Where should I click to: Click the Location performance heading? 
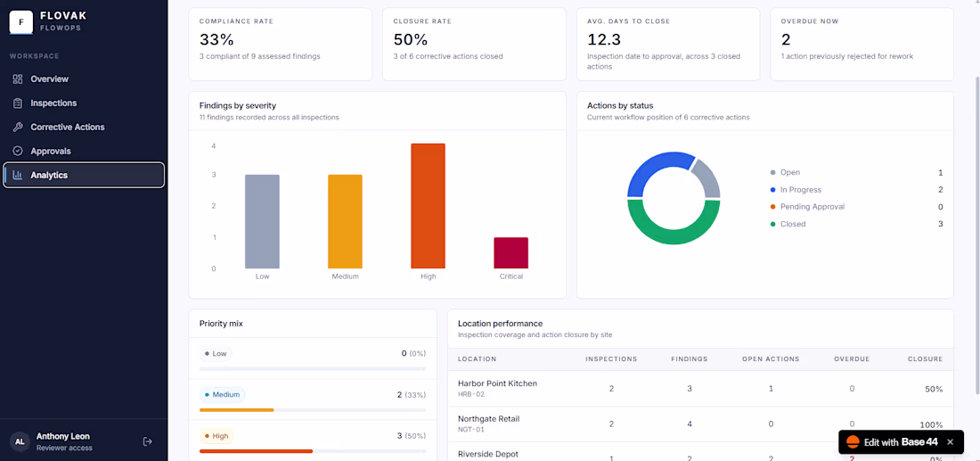point(500,324)
